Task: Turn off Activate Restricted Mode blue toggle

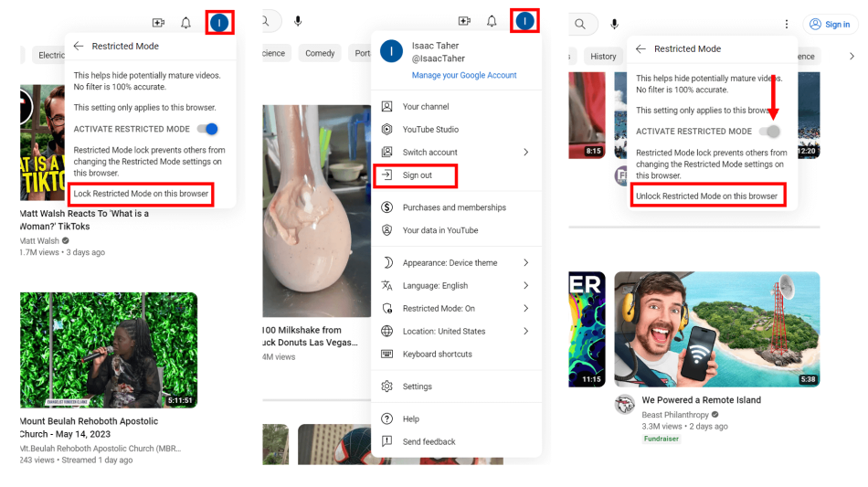Action: click(207, 129)
